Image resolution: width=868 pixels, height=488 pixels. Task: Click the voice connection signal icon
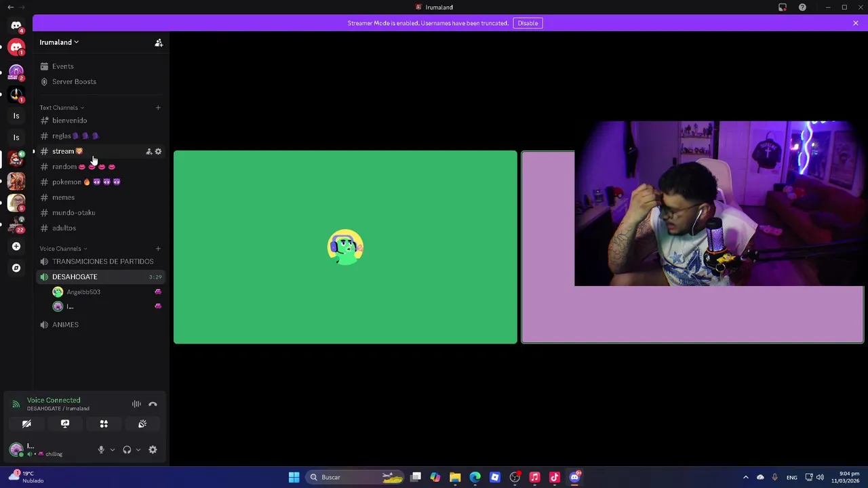point(16,404)
